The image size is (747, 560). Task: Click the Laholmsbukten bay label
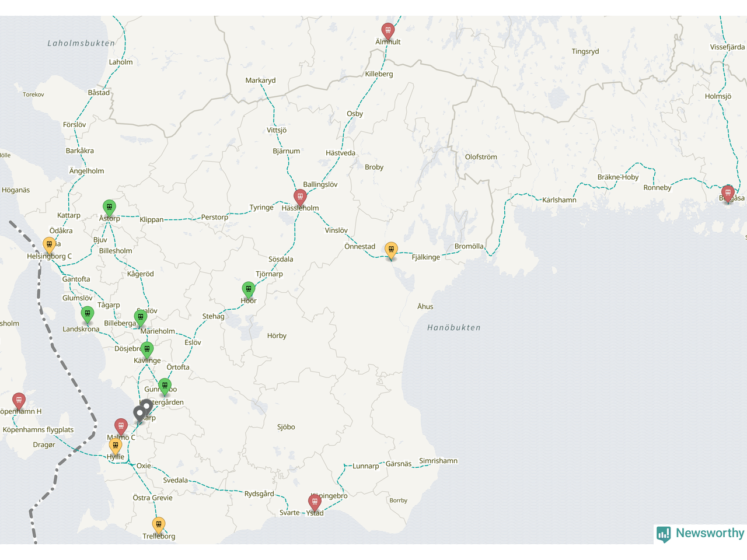tap(81, 43)
